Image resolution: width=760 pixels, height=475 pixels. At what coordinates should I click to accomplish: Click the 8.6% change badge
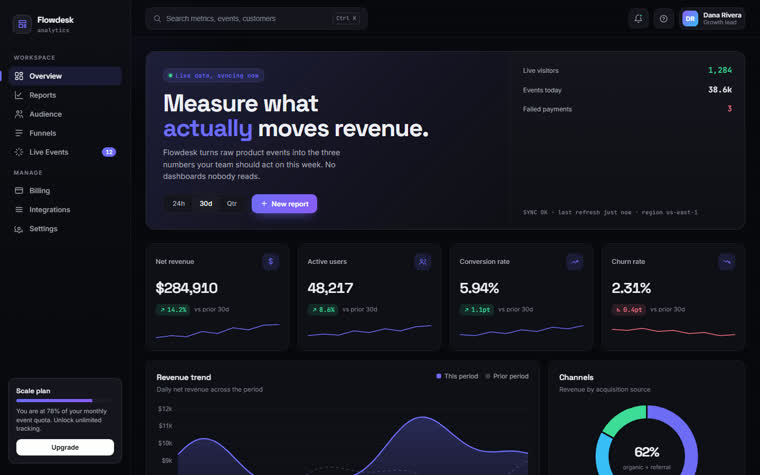coord(323,309)
